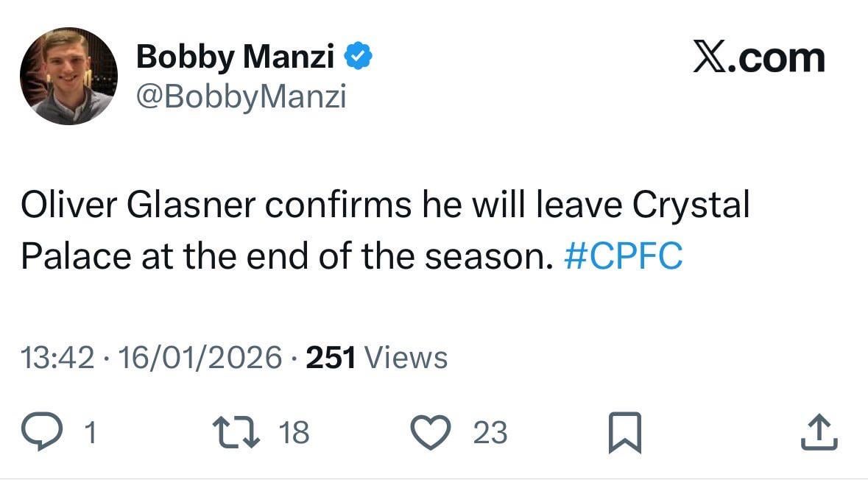
Task: Click the words "Crystal" at the line end
Action: [x=691, y=207]
